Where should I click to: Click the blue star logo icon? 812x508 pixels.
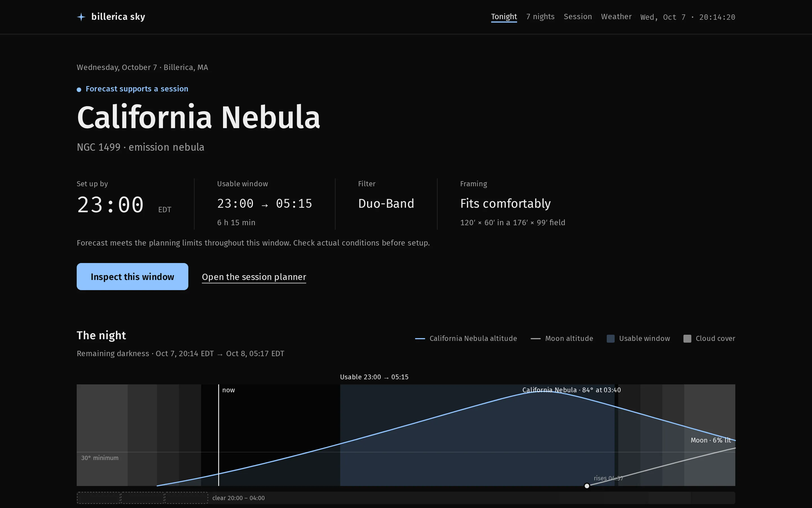81,17
